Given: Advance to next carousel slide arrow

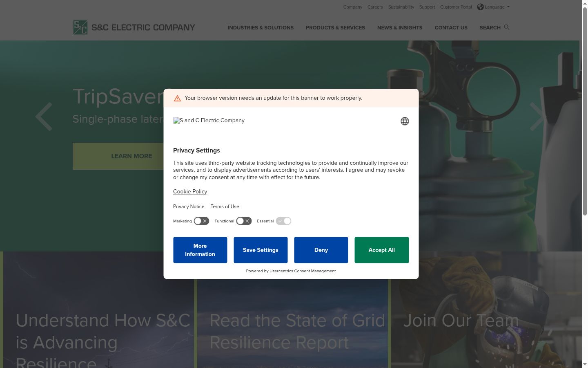Looking at the screenshot, I should pyautogui.click(x=538, y=117).
